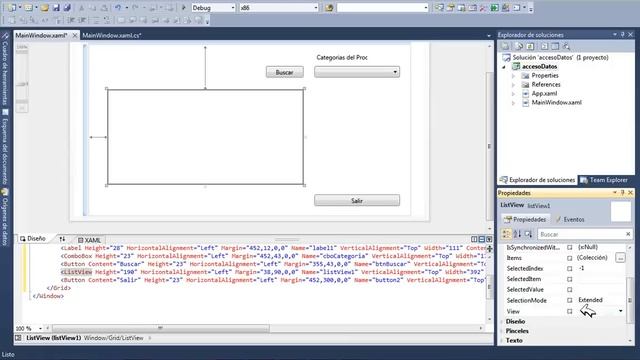Click the marker square for the View property
The image size is (640, 360).
[569, 311]
